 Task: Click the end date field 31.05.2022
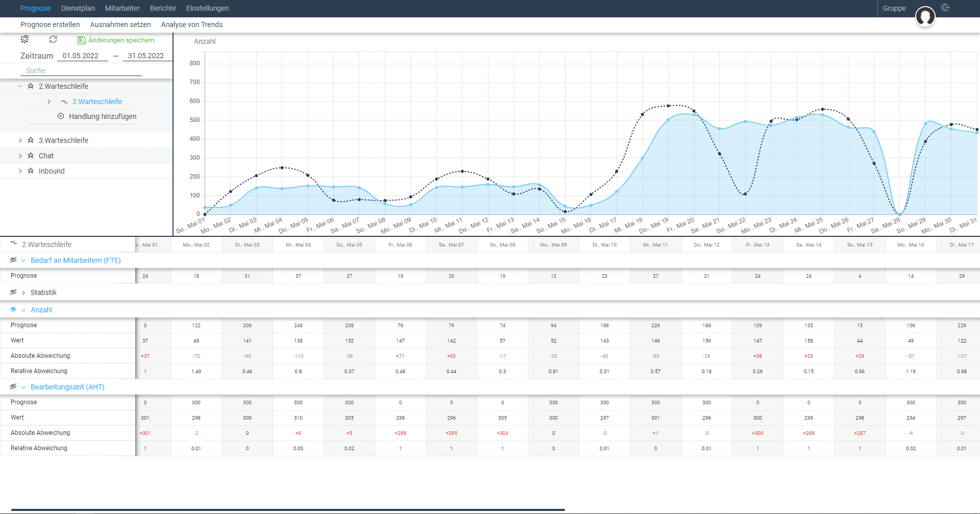pos(148,56)
